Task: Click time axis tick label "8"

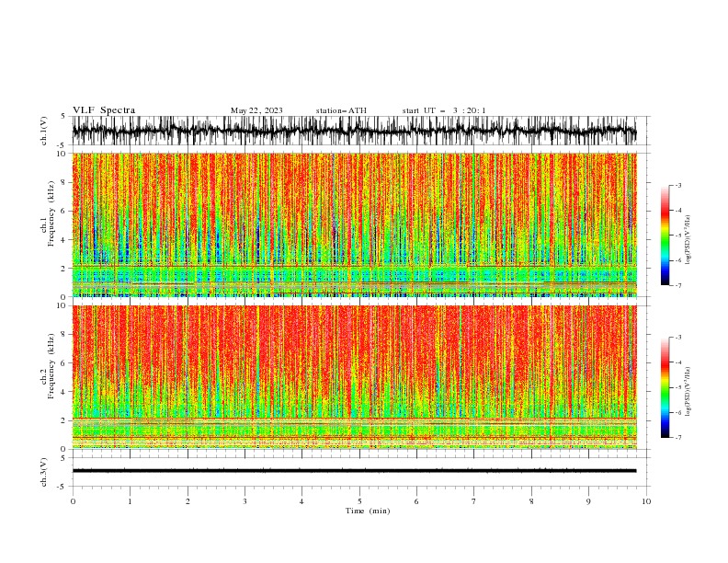Action: coord(531,501)
